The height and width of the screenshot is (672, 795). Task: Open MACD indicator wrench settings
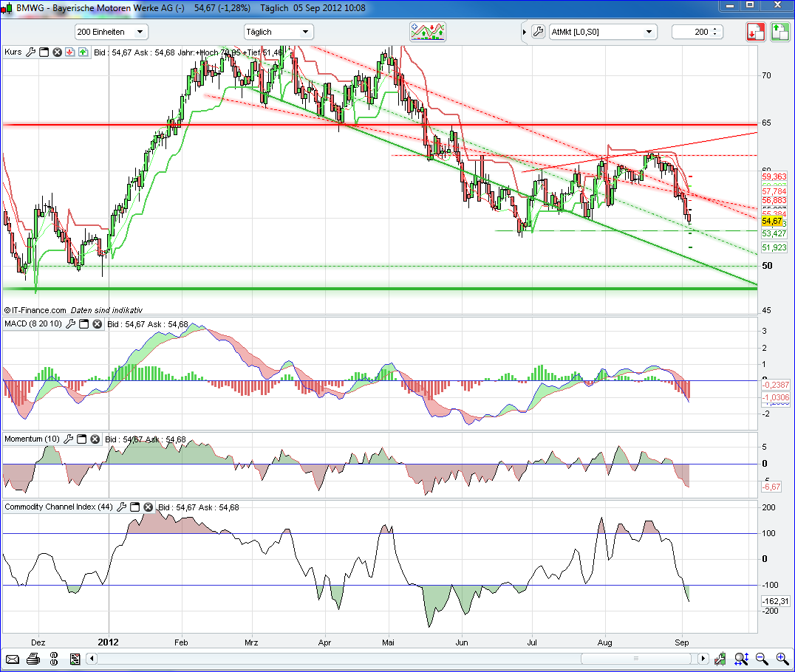(71, 324)
